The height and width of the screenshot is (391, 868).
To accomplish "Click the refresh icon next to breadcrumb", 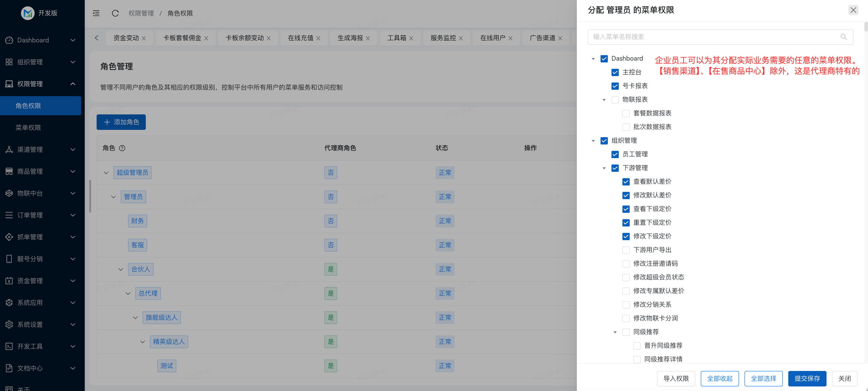I will (x=115, y=13).
